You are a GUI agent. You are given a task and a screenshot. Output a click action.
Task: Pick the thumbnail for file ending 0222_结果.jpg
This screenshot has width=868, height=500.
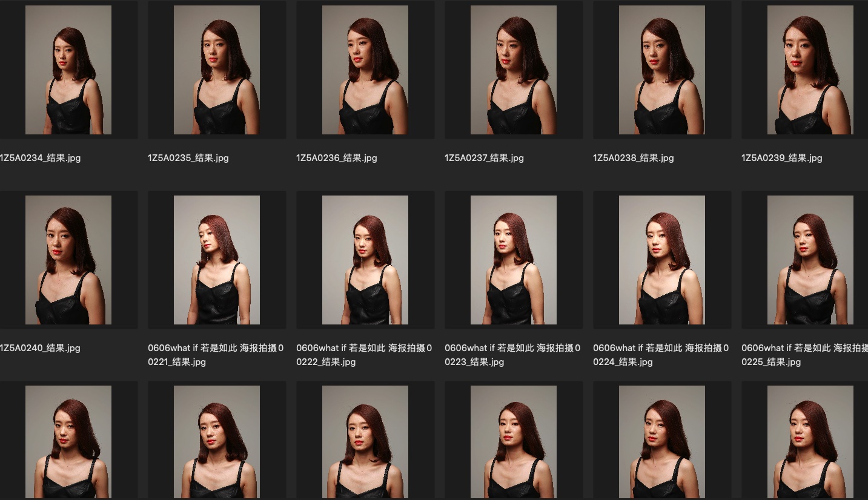pyautogui.click(x=365, y=260)
